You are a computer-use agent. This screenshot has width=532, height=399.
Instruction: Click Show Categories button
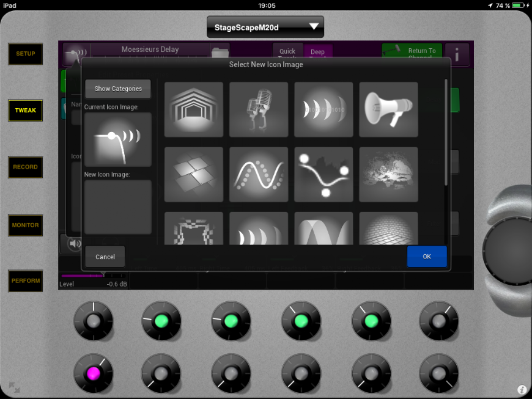point(118,89)
